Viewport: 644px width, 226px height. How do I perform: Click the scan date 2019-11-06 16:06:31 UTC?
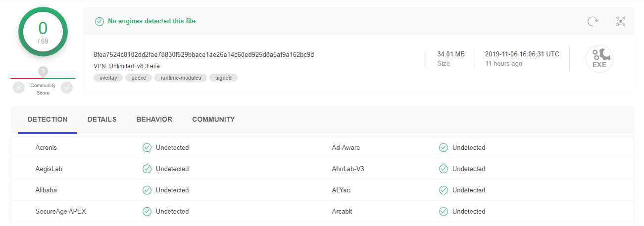click(522, 54)
